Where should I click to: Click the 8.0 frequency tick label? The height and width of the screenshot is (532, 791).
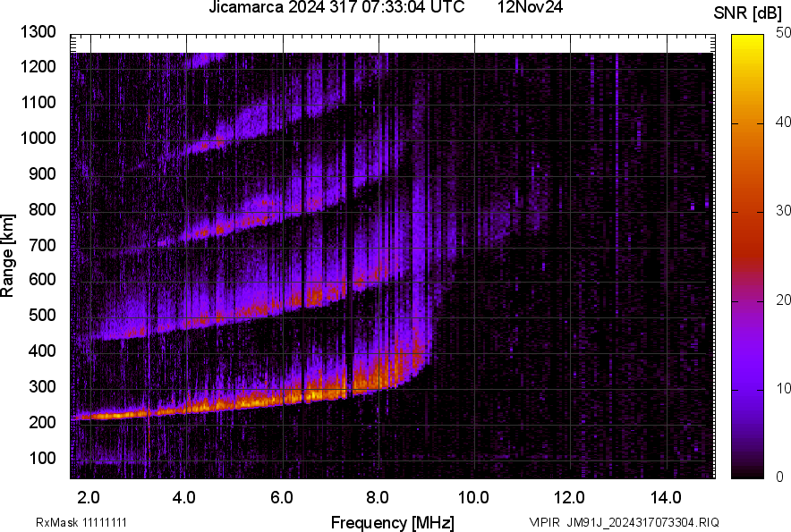click(x=378, y=497)
